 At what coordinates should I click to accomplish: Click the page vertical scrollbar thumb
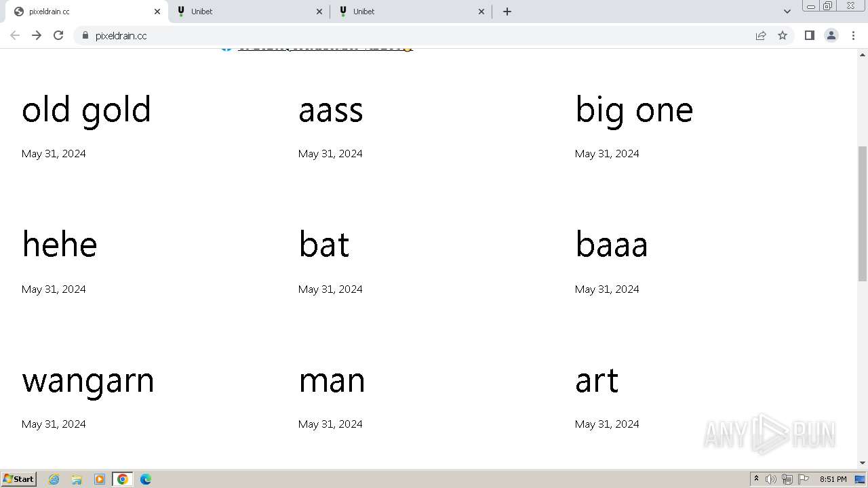[x=863, y=213]
